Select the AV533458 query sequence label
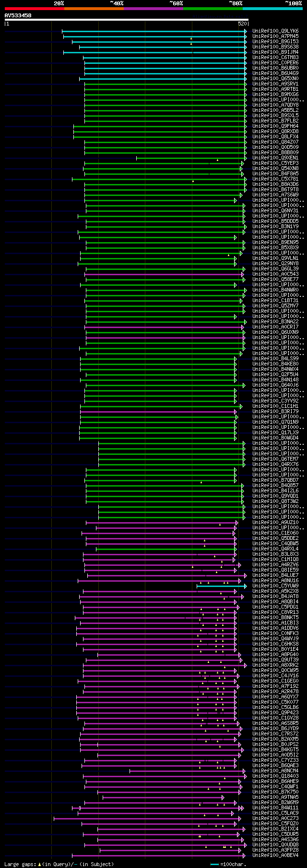This screenshot has width=307, height=868. [18, 15]
